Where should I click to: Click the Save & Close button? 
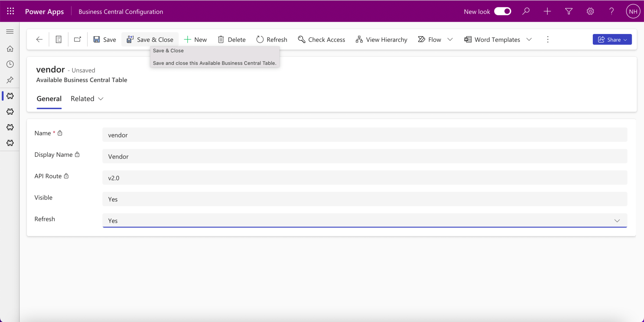pyautogui.click(x=150, y=39)
